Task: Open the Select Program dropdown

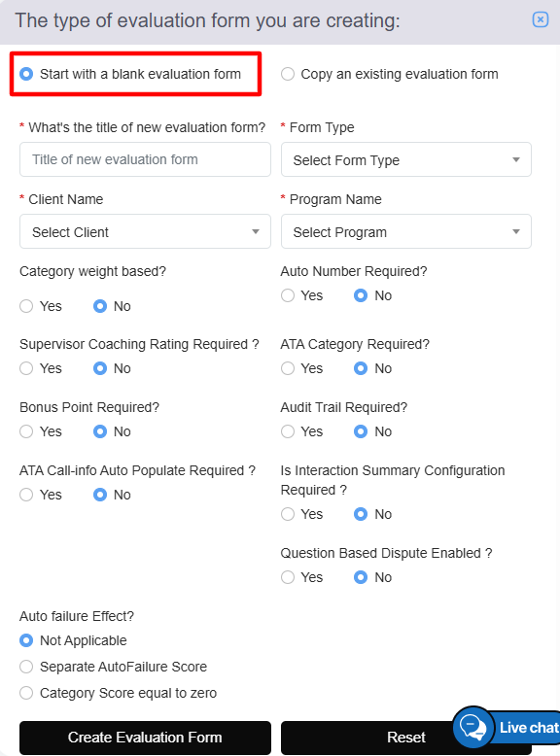Action: click(406, 232)
